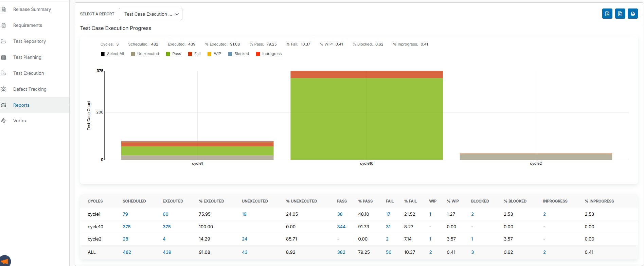This screenshot has height=266, width=644.
Task: Click the Test Planning calendar icon
Action: point(4,57)
